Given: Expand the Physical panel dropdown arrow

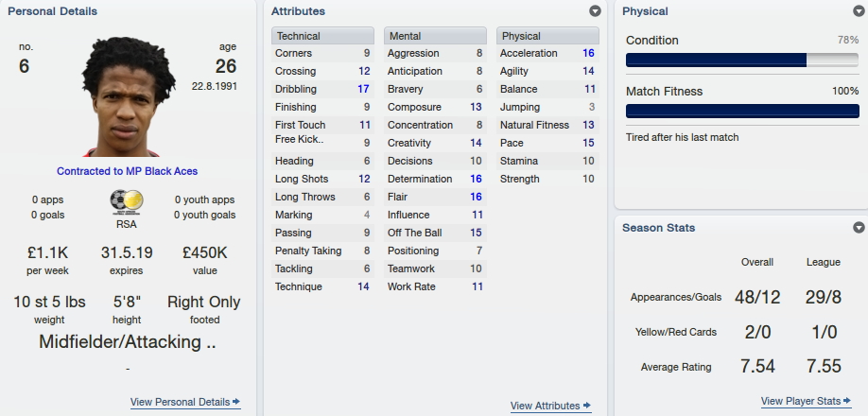Looking at the screenshot, I should [x=859, y=11].
